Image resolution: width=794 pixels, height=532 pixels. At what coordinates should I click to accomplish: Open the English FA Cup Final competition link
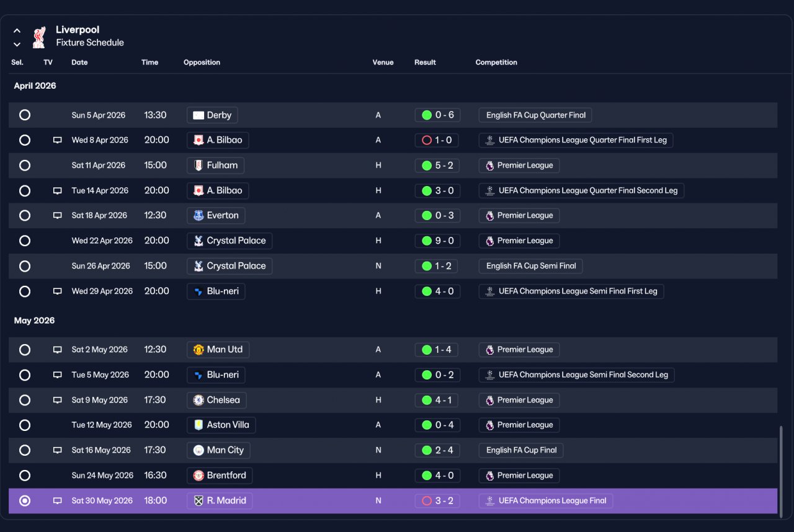521,450
